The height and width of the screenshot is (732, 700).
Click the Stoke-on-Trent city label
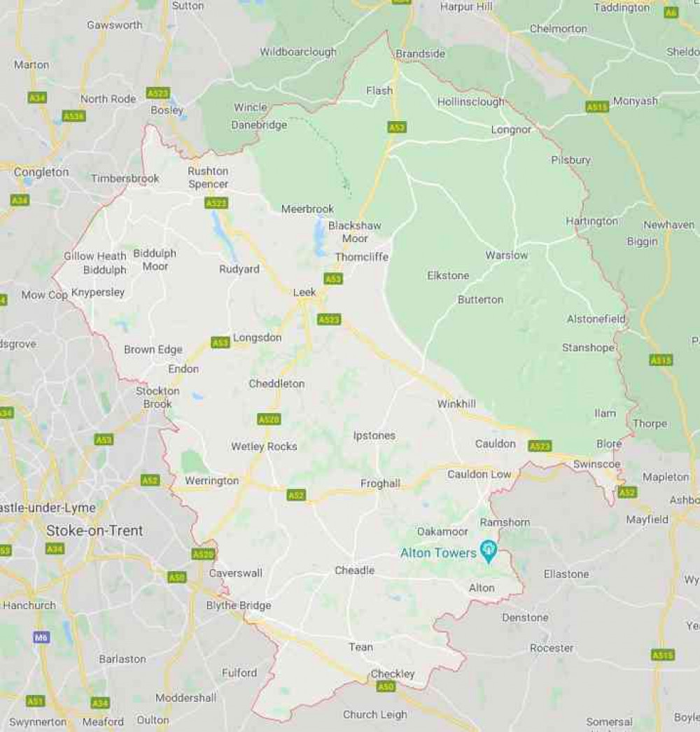[94, 530]
